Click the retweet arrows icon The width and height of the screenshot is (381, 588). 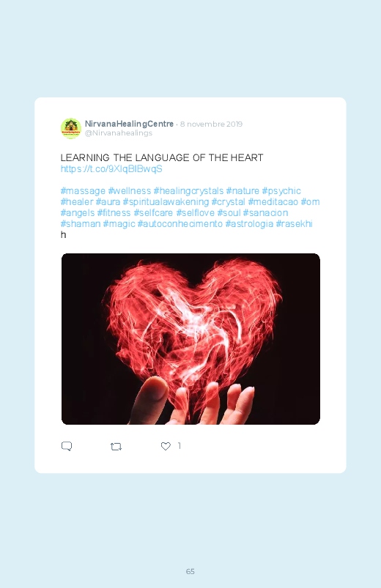116,446
